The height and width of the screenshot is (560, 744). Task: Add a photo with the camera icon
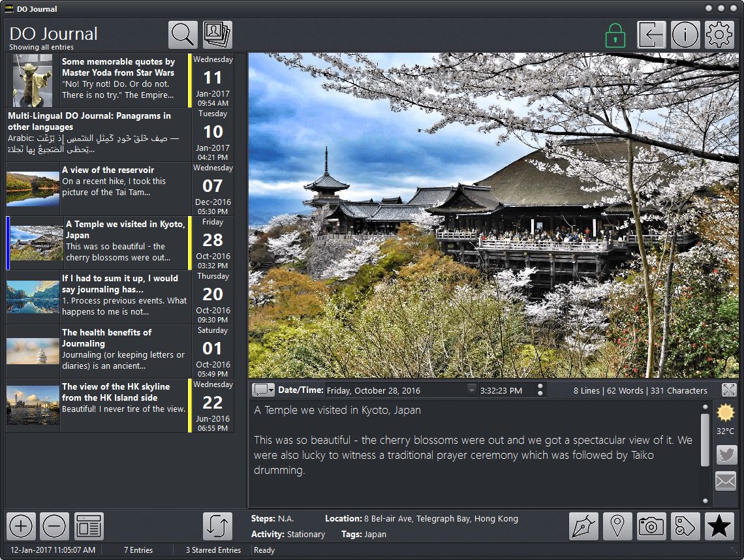[x=651, y=526]
